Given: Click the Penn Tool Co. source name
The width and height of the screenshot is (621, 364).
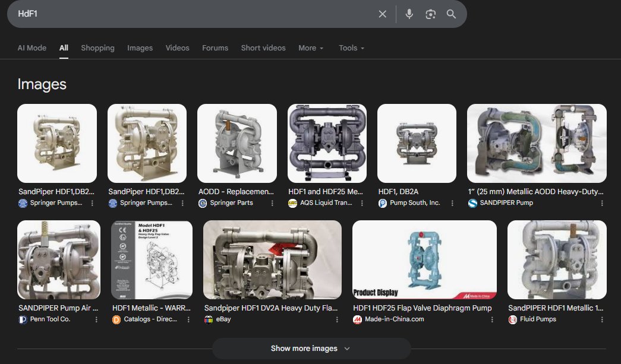Looking at the screenshot, I should coord(51,319).
